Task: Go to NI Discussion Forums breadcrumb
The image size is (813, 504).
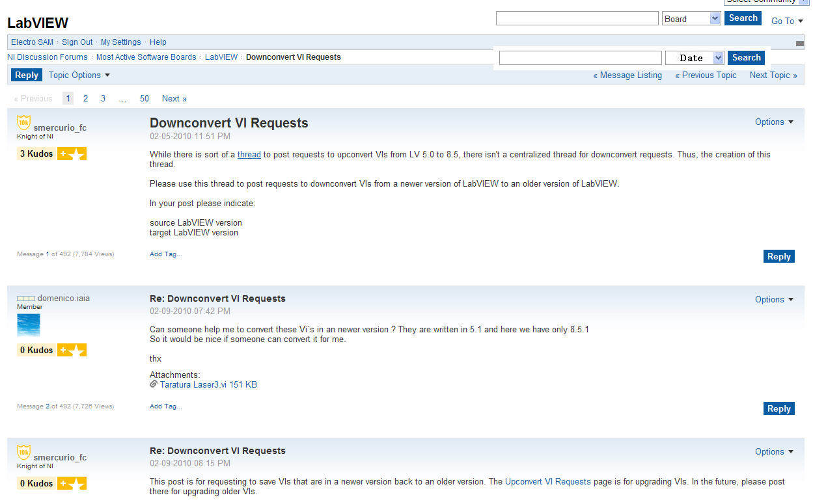Action: [48, 57]
